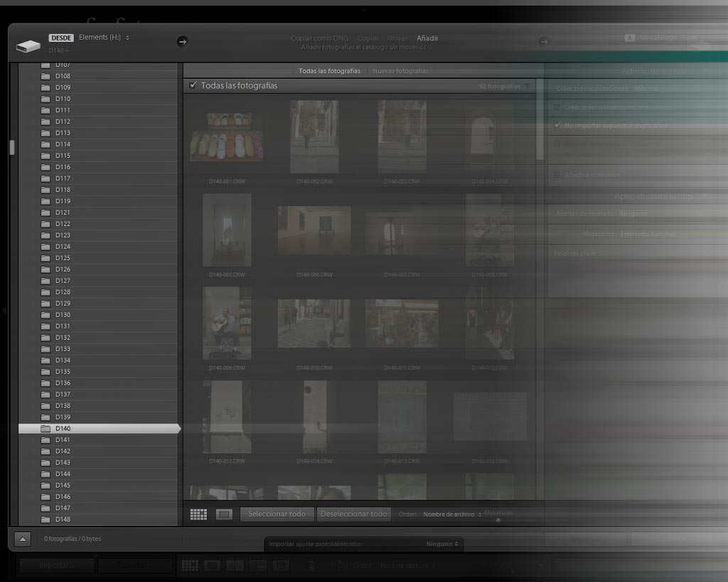Switch to grid view icon in import toolbar
Screen dimensions: 728x582
coord(199,514)
